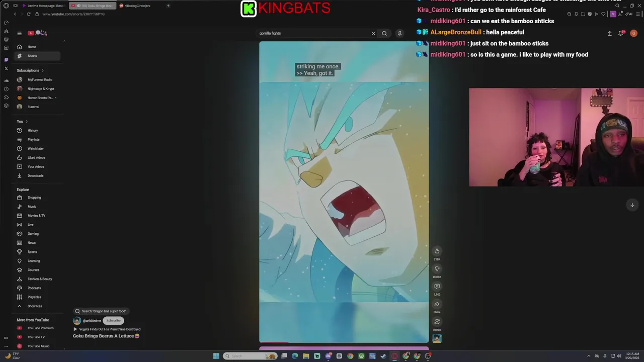Open Horror Shorts subscription
The width and height of the screenshot is (644, 362).
[38, 98]
